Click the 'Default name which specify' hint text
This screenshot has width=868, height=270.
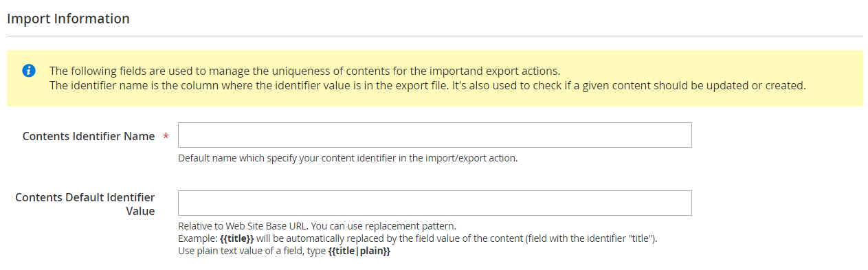tap(348, 158)
